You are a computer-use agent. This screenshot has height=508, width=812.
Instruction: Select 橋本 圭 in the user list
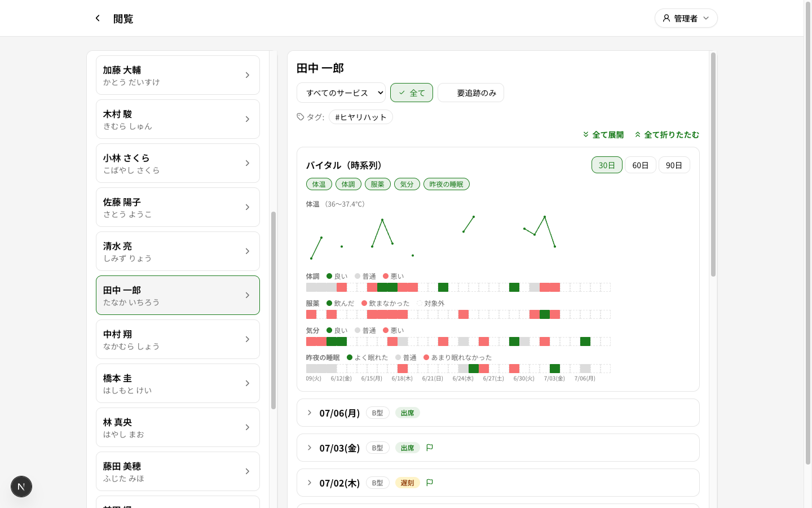coord(178,383)
